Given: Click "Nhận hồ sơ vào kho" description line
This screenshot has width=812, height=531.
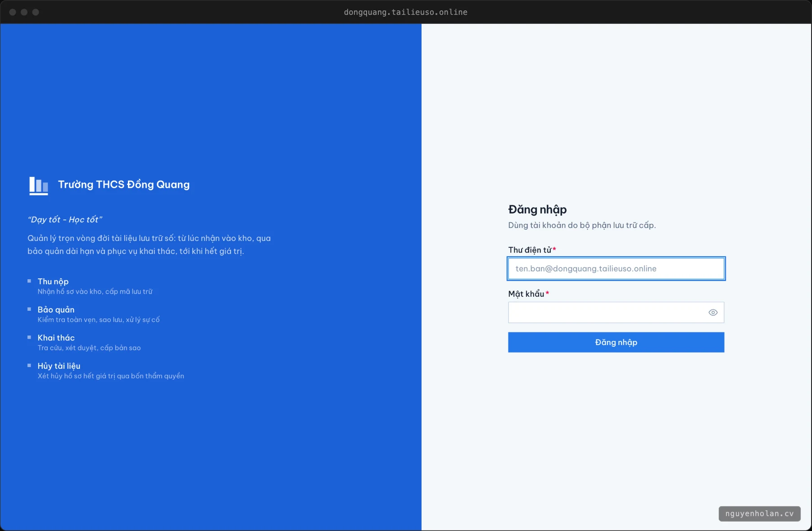Looking at the screenshot, I should pyautogui.click(x=95, y=292).
